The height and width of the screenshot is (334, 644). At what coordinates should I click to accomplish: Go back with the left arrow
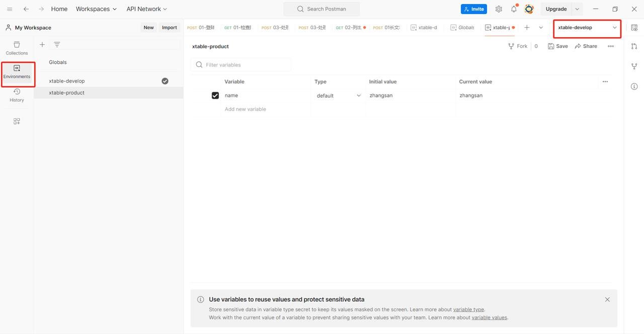point(26,9)
